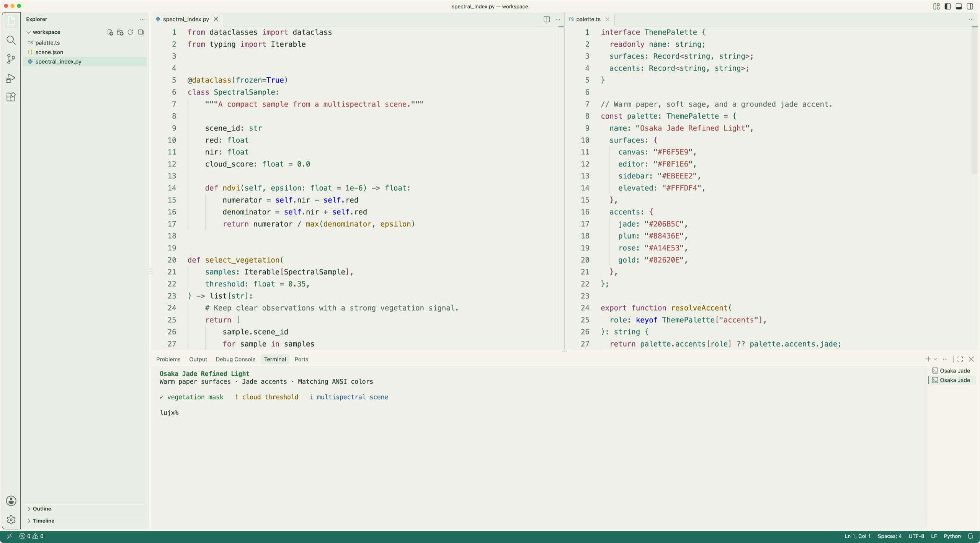980x543 pixels.
Task: Open the Search view icon
Action: 11,40
